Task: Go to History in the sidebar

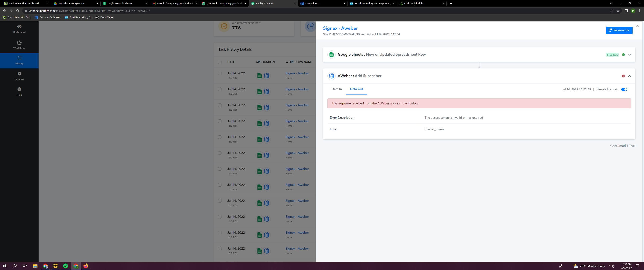Action: (x=19, y=60)
